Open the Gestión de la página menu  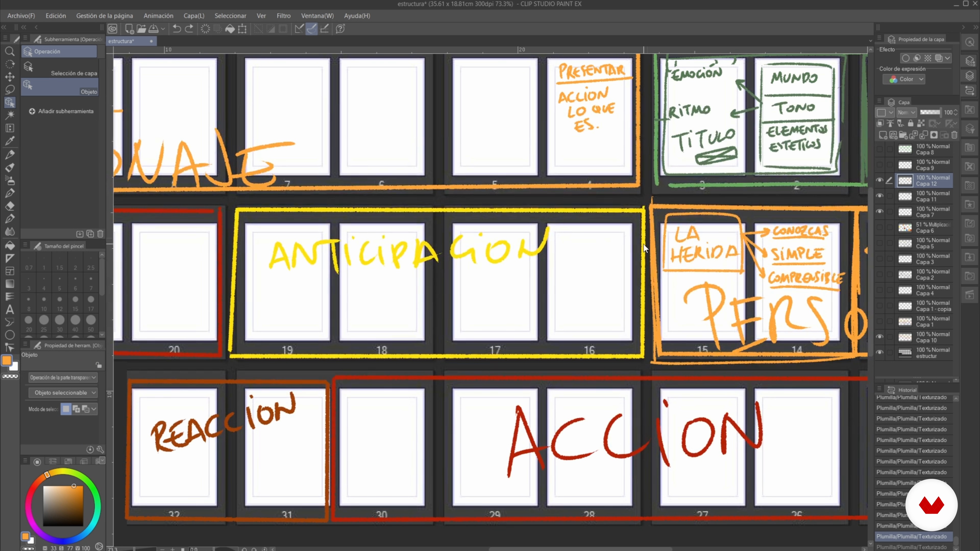(x=105, y=16)
